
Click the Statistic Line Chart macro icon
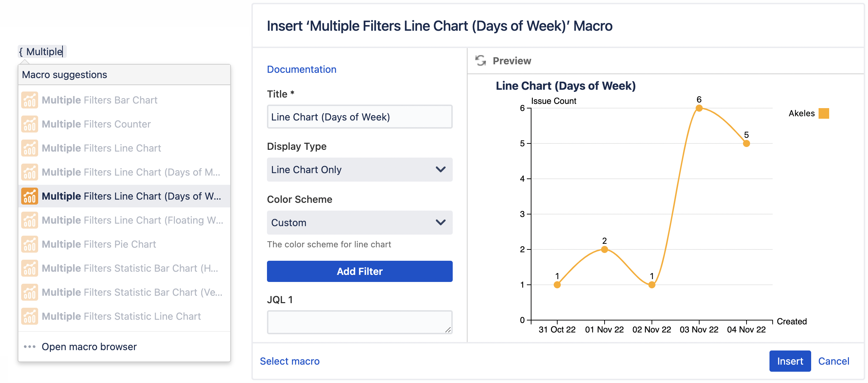29,316
